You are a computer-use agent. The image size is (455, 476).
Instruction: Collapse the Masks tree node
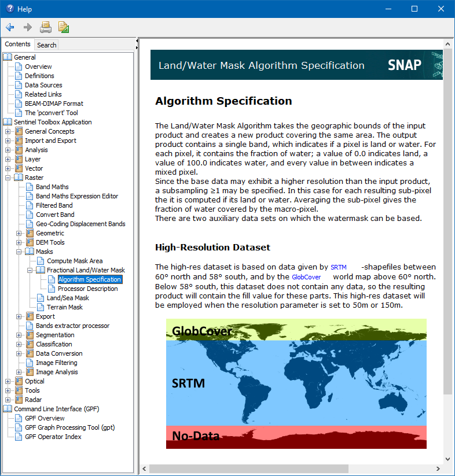[x=19, y=252]
